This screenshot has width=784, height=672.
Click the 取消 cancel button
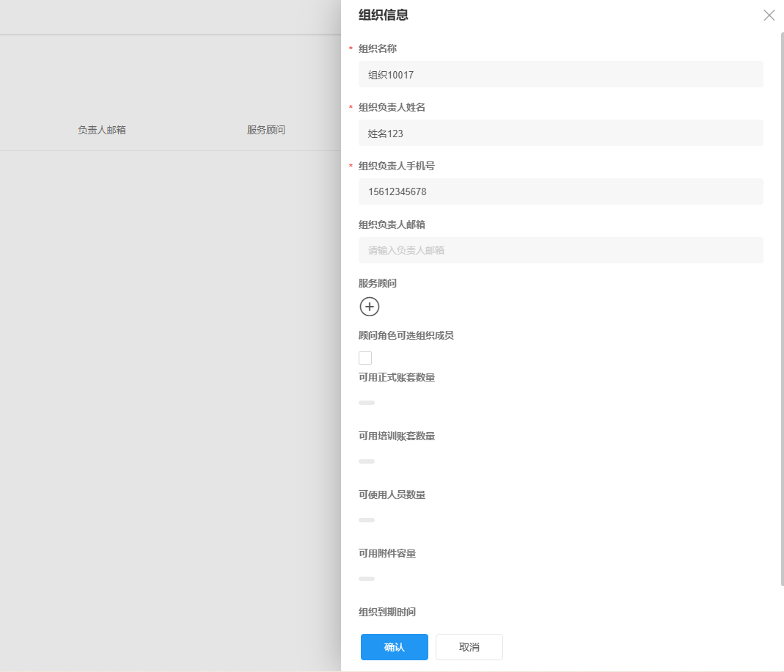click(469, 646)
